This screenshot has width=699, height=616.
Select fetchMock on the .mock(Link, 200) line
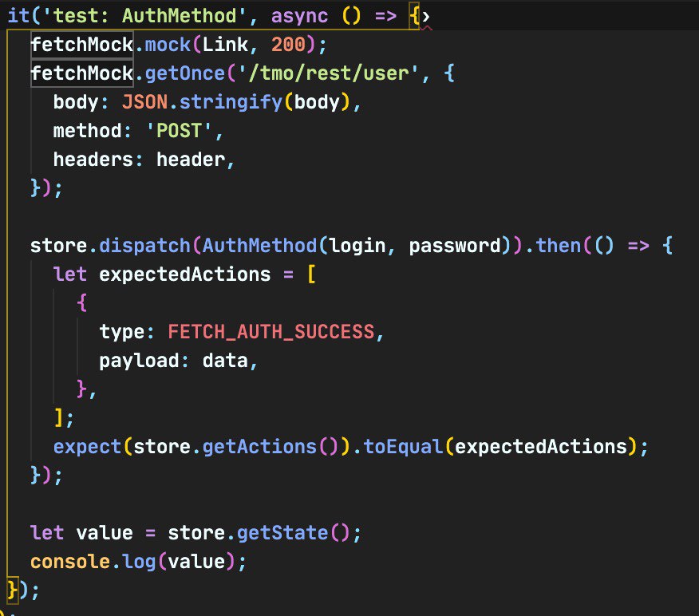tap(82, 45)
